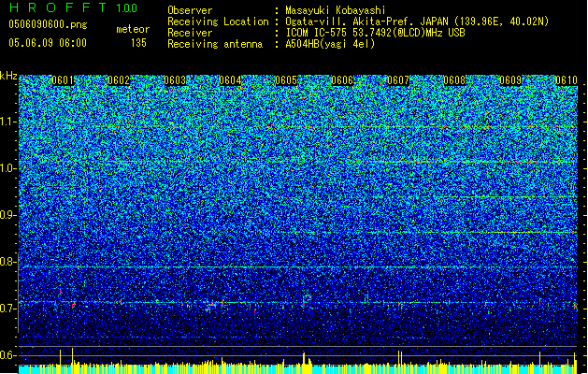Viewport: 588px width, 374px height.
Task: Click the kHz axis label
Action: [8, 76]
